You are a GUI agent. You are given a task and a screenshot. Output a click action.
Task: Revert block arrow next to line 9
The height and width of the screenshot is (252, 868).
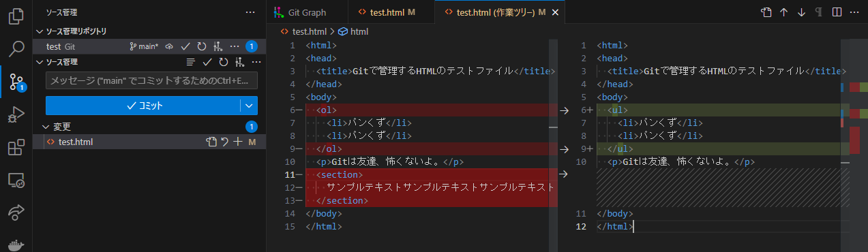[564, 149]
